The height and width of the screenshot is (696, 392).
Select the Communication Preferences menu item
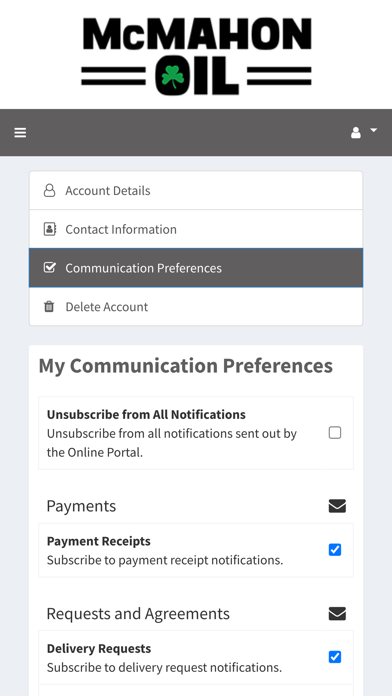pyautogui.click(x=196, y=268)
